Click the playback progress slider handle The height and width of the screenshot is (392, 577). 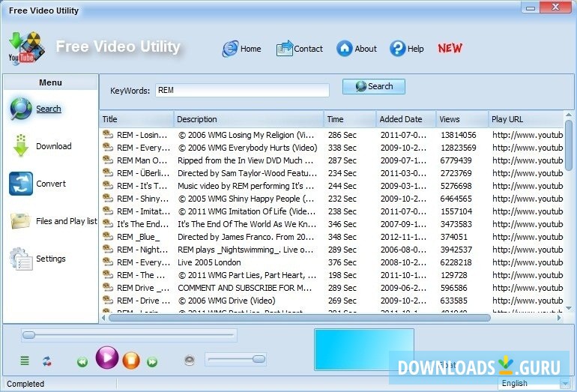(28, 335)
